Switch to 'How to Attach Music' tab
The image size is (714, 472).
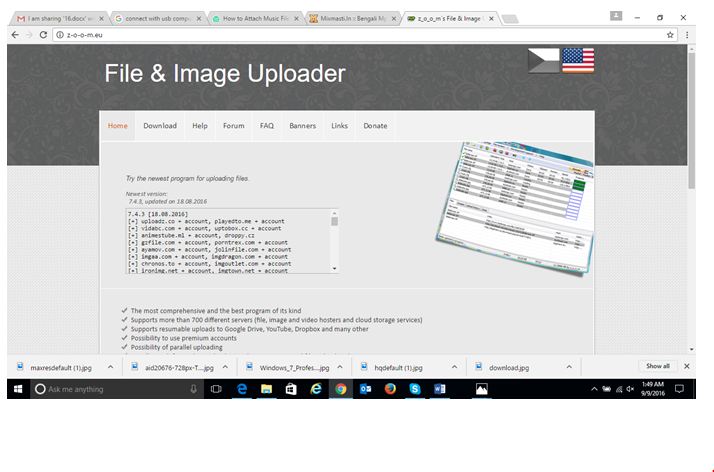(x=253, y=19)
